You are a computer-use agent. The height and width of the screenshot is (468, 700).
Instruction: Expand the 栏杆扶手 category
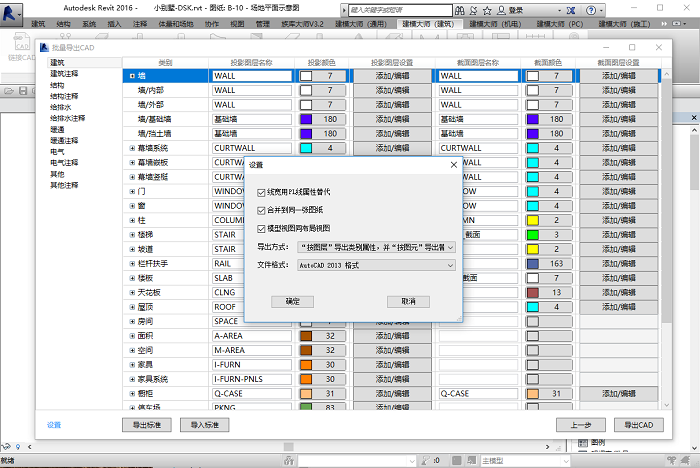tap(132, 263)
